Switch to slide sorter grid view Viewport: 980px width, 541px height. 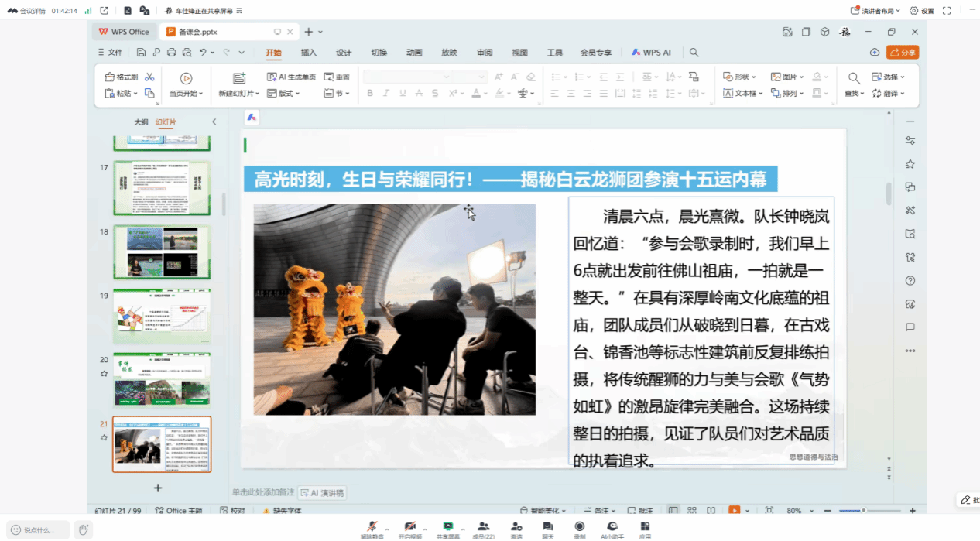pos(691,511)
